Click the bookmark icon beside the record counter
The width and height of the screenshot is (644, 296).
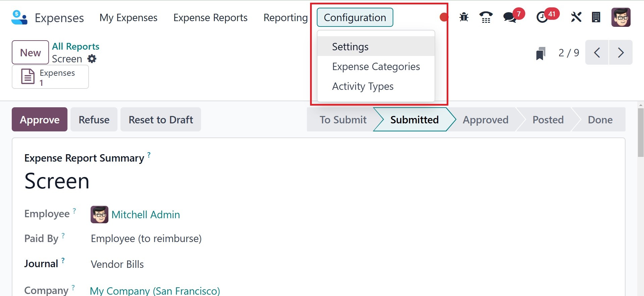click(x=541, y=53)
